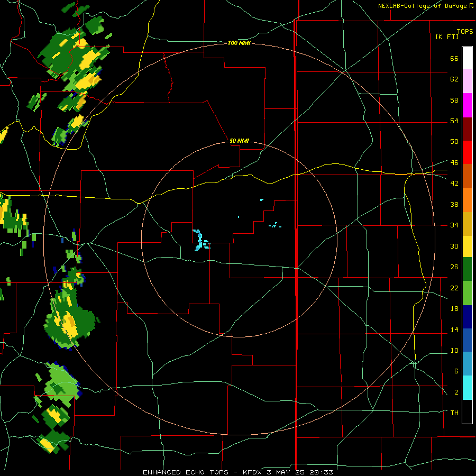Click legend value "46"
Screen dimensions: 476x476
[454, 162]
